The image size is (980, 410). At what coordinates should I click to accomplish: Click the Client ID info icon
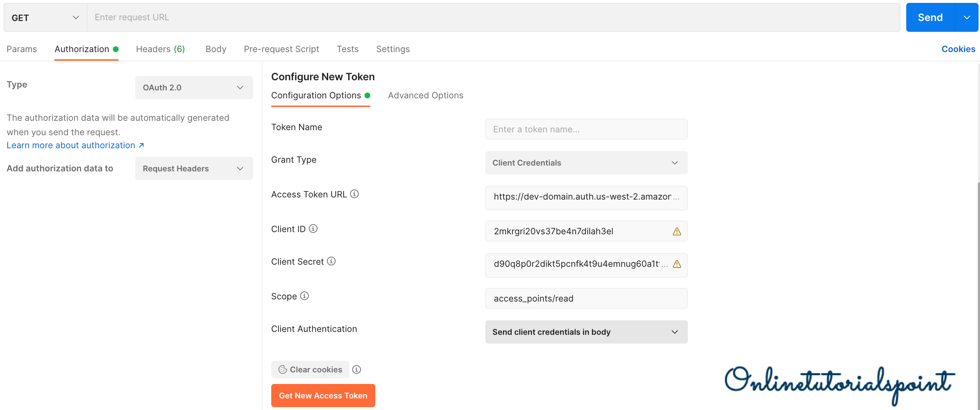313,229
